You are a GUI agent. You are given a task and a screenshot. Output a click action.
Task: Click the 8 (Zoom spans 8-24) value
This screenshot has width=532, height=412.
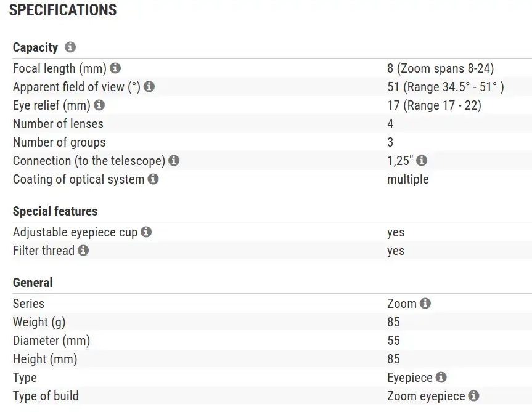(x=440, y=68)
